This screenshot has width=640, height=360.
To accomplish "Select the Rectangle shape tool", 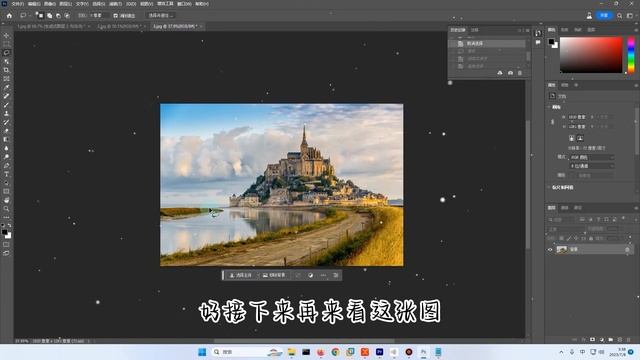I will pyautogui.click(x=6, y=191).
